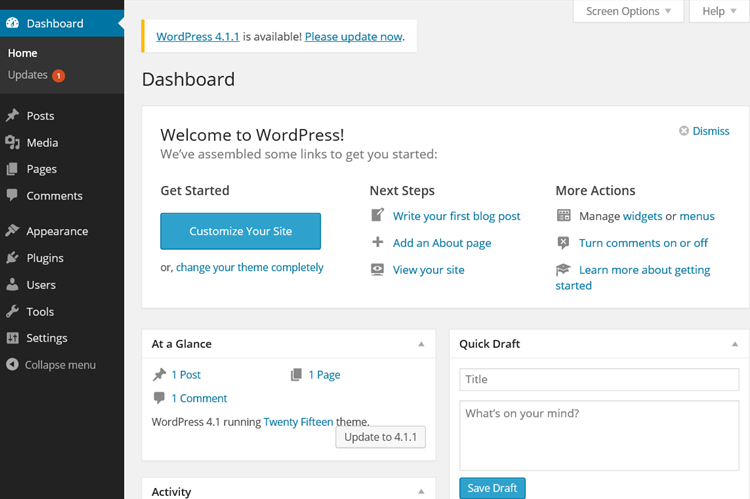The height and width of the screenshot is (499, 750).
Task: Open the Screen Options dropdown
Action: pyautogui.click(x=629, y=11)
